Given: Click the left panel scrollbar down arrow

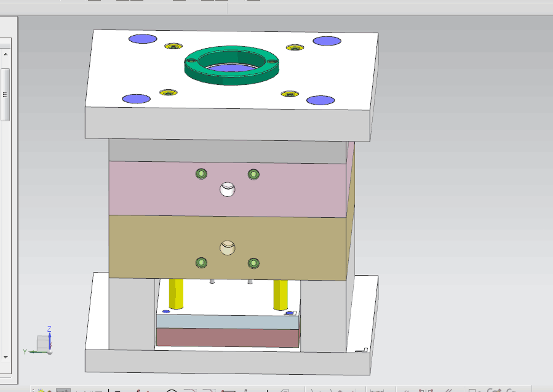Looking at the screenshot, I should click(x=6, y=357).
